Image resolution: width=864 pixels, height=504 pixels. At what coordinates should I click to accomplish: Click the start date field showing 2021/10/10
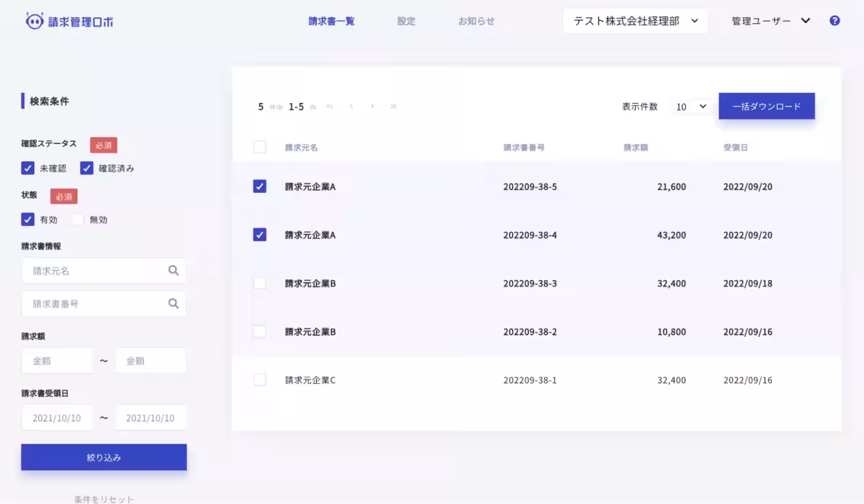(x=57, y=417)
